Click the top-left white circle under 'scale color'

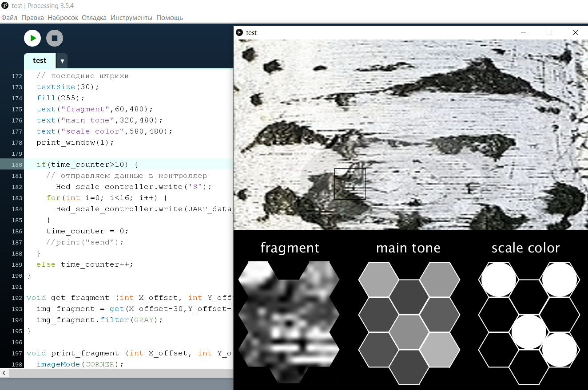tap(499, 280)
